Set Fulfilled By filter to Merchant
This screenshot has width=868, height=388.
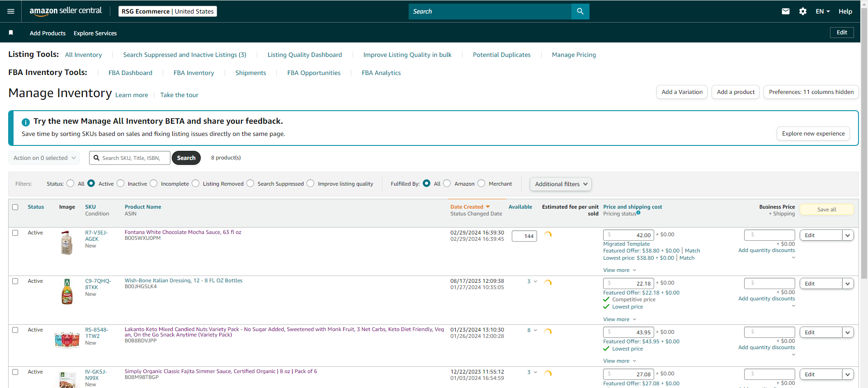click(x=481, y=183)
